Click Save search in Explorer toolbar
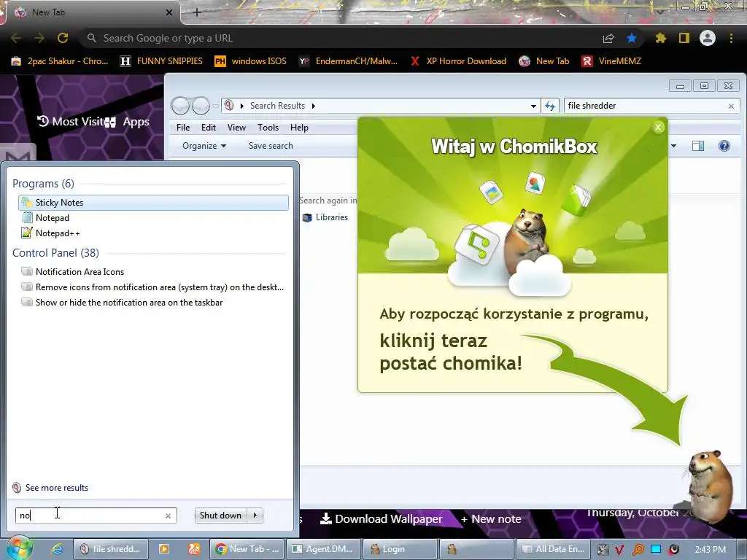Screen dimensions: 747x560 (x=271, y=146)
